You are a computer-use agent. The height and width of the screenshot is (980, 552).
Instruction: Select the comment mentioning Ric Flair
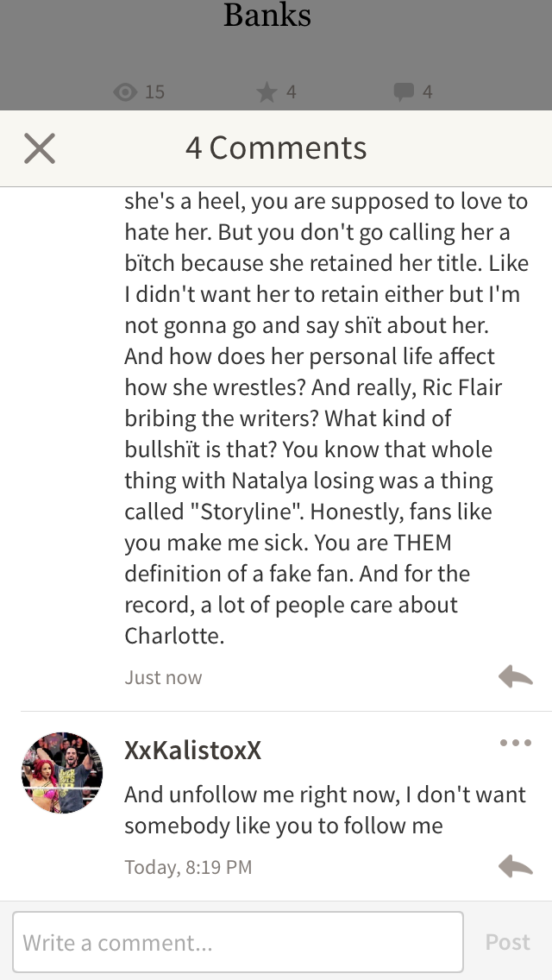(327, 418)
